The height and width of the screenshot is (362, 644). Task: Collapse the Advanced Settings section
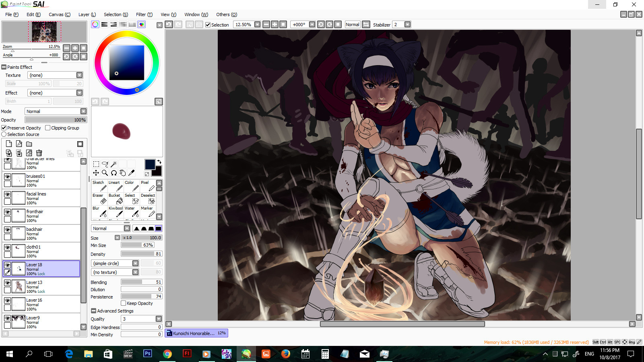[x=93, y=311]
